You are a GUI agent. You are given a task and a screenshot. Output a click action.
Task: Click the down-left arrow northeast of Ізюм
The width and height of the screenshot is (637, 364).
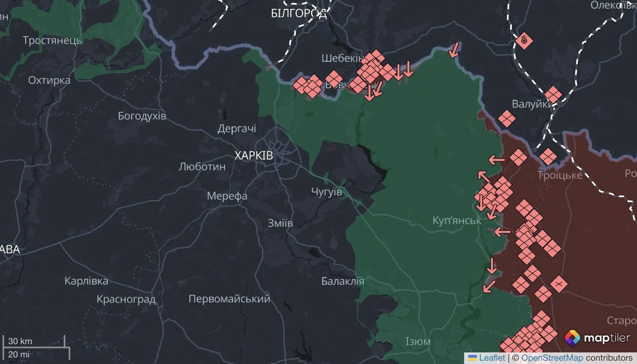point(489,286)
